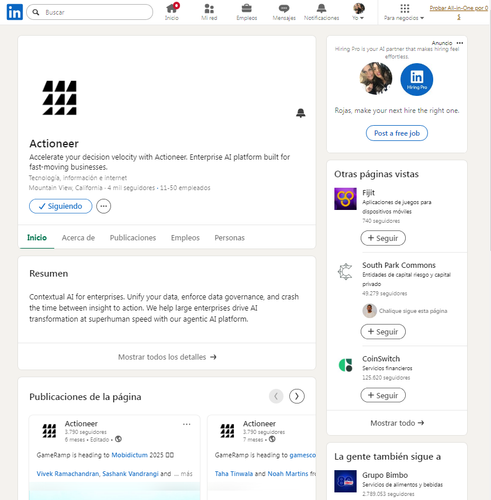
Task: Click Mostrar todo in Otras páginas vistas
Action: point(397,423)
